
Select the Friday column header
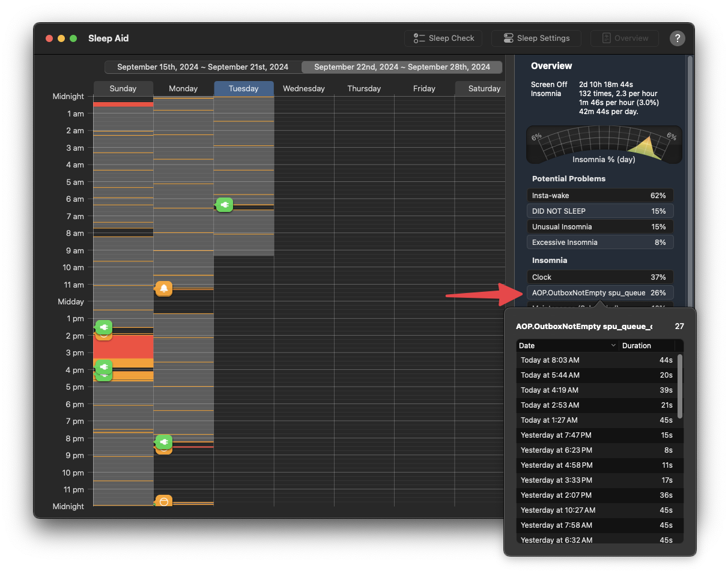coord(424,88)
